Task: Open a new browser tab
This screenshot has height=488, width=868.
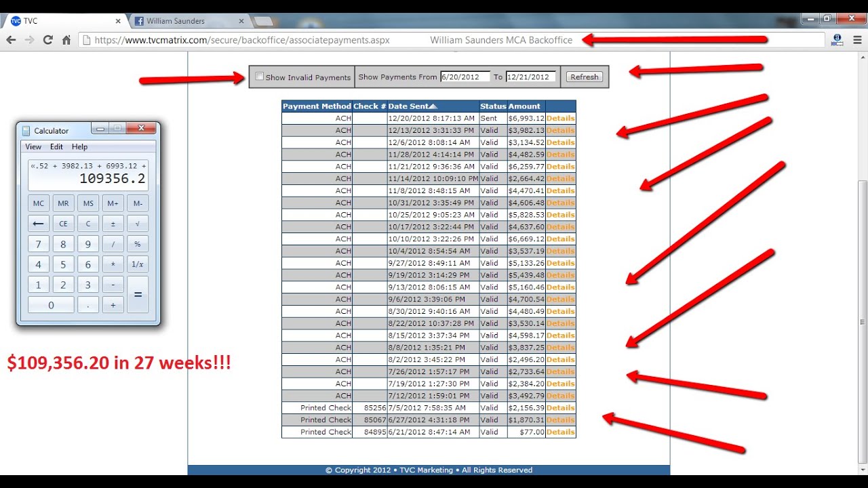Action: click(263, 21)
